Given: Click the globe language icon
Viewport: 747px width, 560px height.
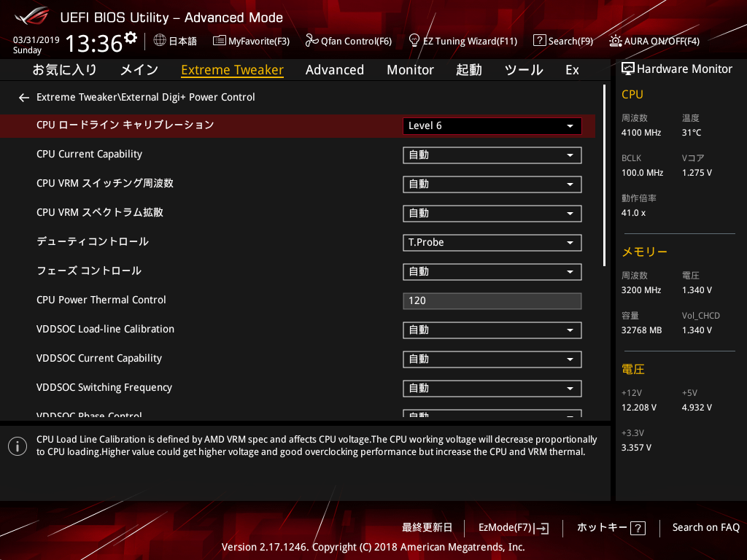Looking at the screenshot, I should point(160,40).
